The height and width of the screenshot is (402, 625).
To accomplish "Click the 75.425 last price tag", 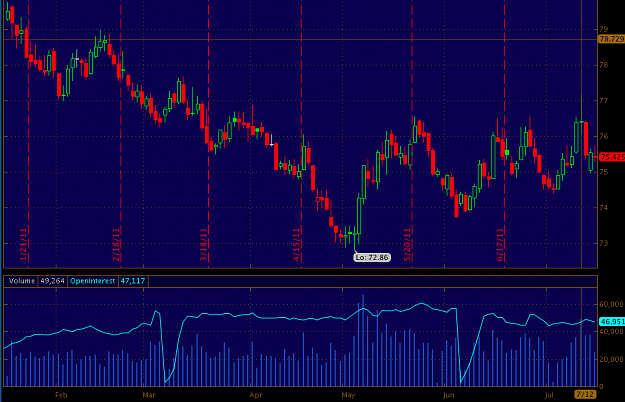I will click(612, 157).
